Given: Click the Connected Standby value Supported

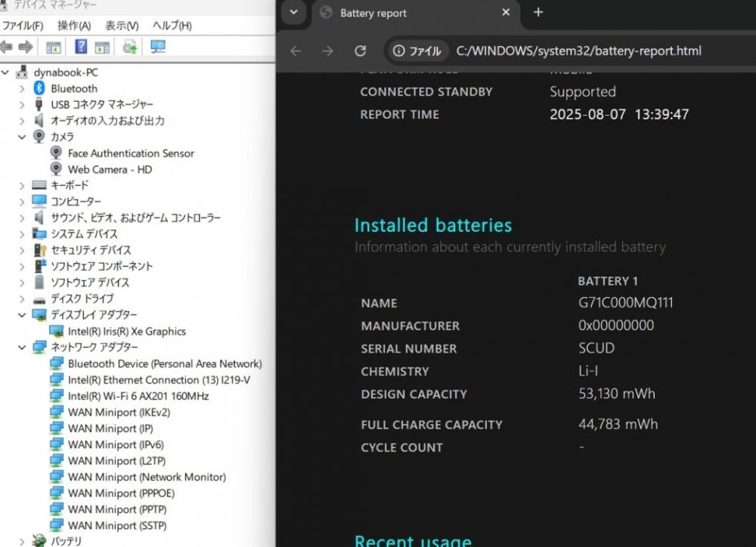Looking at the screenshot, I should [582, 91].
